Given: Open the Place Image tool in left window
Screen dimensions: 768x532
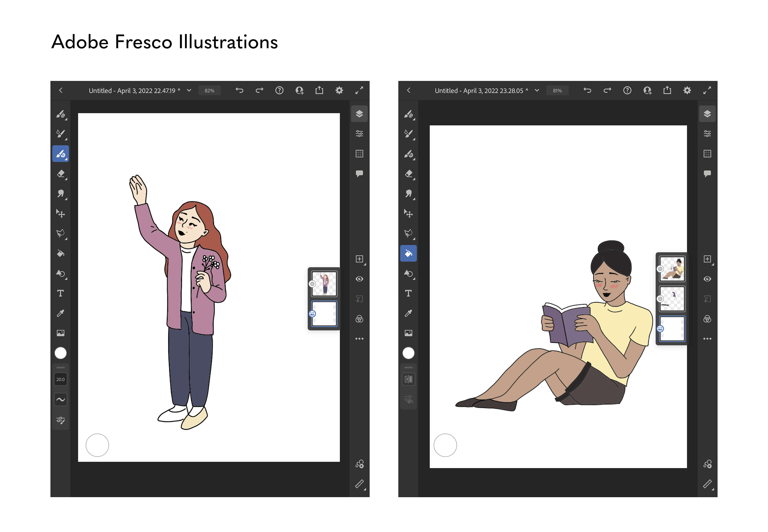Looking at the screenshot, I should coord(60,333).
